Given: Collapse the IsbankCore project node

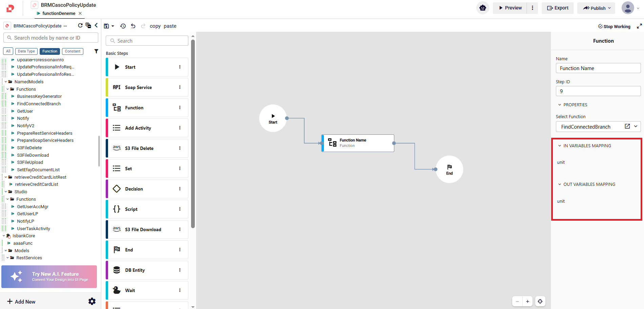Looking at the screenshot, I should click(x=4, y=236).
